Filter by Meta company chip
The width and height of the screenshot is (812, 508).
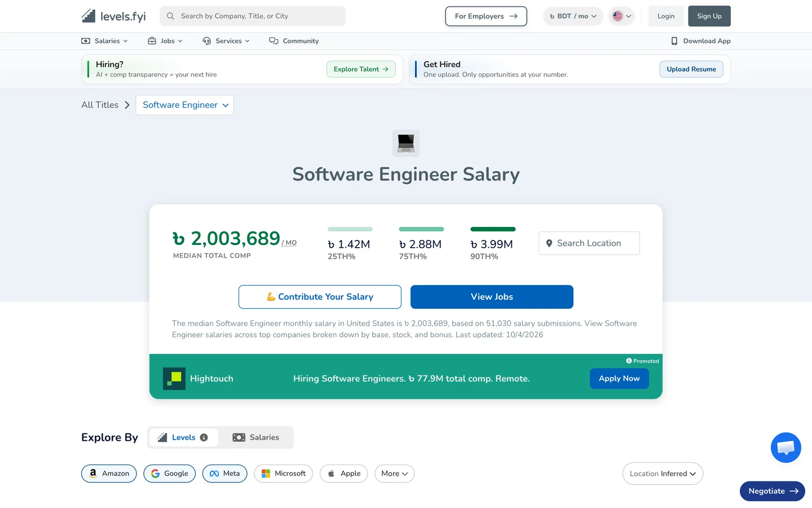pyautogui.click(x=225, y=474)
